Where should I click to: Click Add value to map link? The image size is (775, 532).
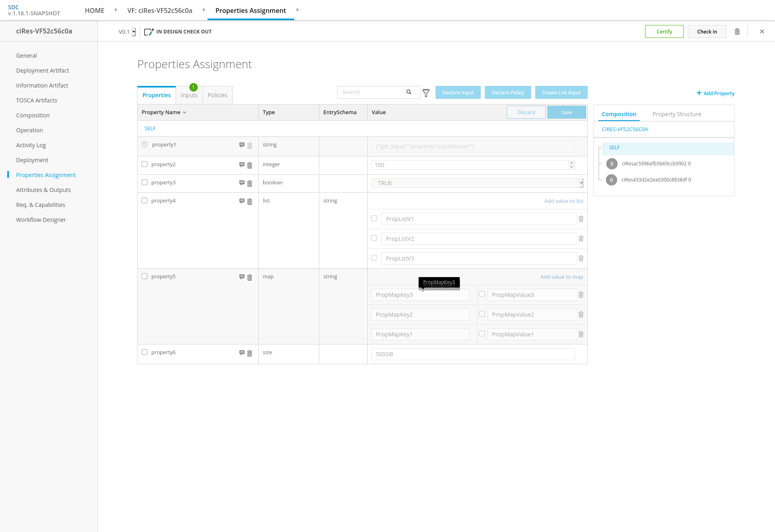561,277
